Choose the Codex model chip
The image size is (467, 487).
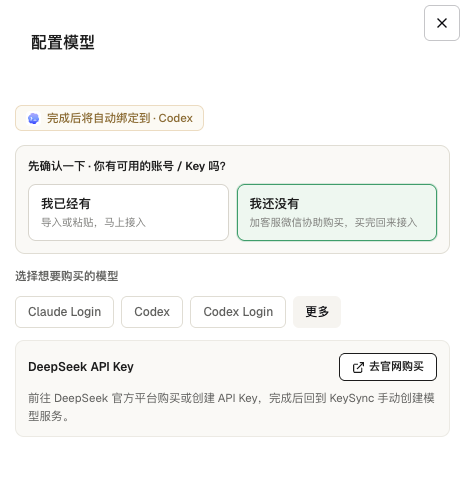[152, 312]
